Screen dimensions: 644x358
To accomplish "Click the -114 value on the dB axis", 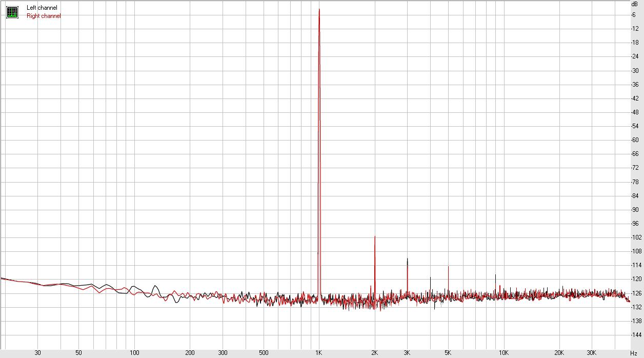I will click(636, 265).
